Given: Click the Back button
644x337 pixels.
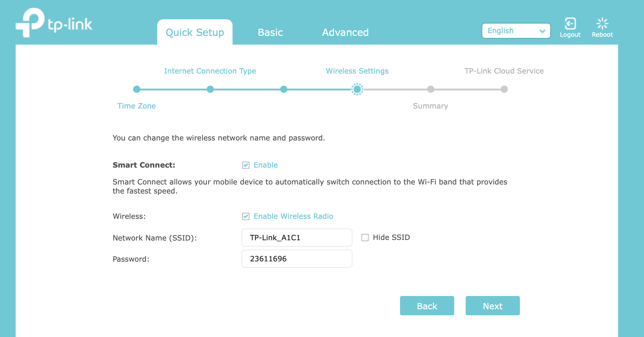Looking at the screenshot, I should point(427,306).
